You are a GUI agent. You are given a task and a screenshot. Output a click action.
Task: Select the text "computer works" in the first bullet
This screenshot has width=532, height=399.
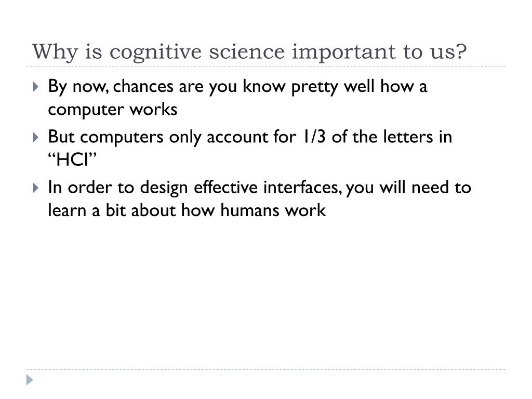click(113, 110)
